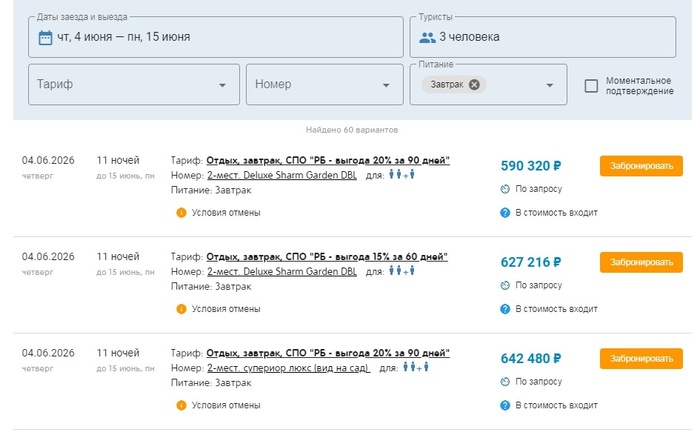Click the calendar icon in dates field

pyautogui.click(x=45, y=38)
